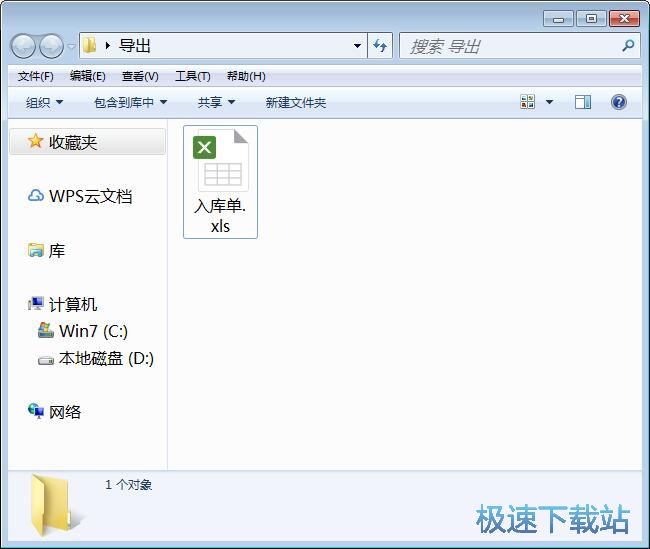This screenshot has height=549, width=650.
Task: Click 新建文件夹 button
Action: [296, 102]
